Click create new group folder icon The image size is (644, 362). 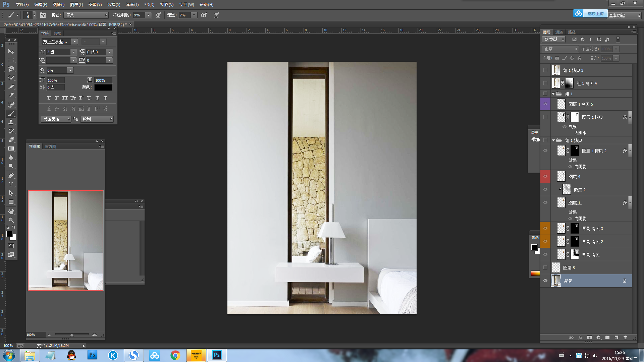[607, 338]
